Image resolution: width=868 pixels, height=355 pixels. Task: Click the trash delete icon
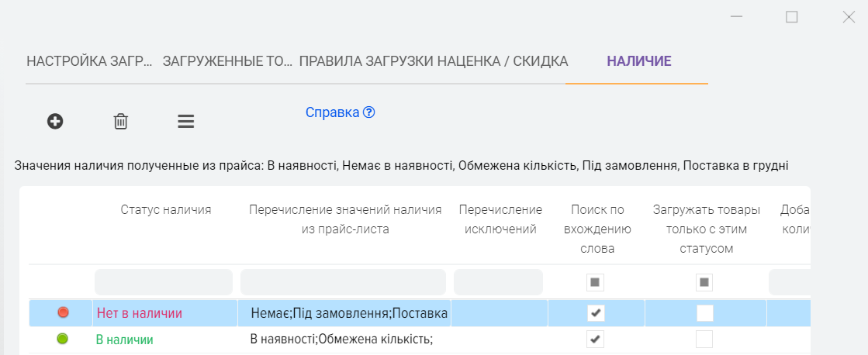pos(121,121)
